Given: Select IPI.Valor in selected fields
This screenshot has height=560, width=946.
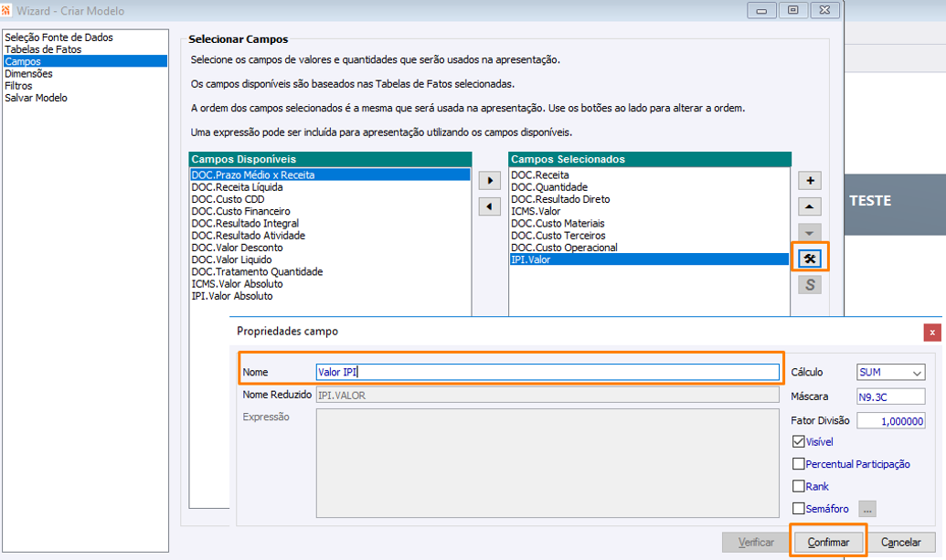Looking at the screenshot, I should click(649, 259).
